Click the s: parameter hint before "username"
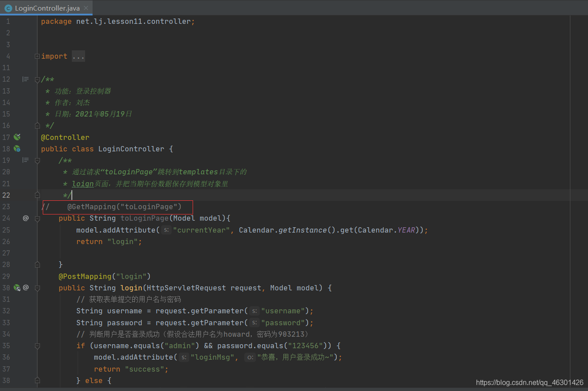 click(x=254, y=311)
